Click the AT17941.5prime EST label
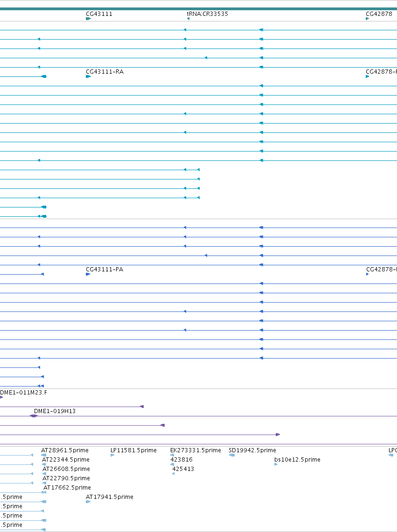The width and height of the screenshot is (397, 532). (x=110, y=497)
